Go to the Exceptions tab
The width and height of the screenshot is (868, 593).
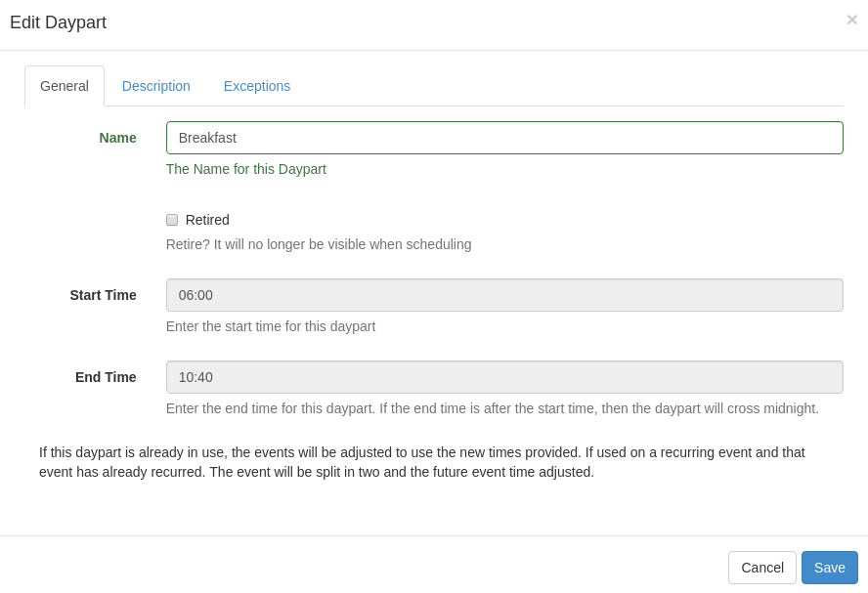tap(257, 86)
